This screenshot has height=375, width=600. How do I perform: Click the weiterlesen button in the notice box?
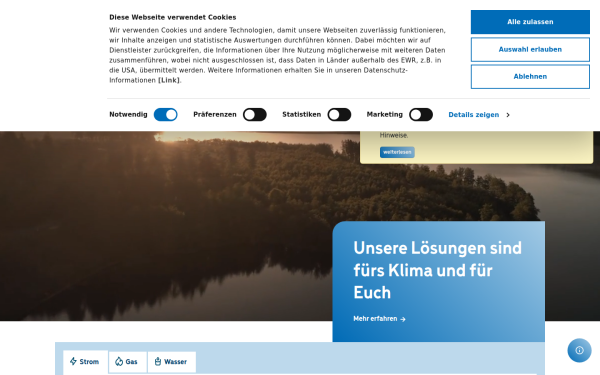pyautogui.click(x=397, y=152)
